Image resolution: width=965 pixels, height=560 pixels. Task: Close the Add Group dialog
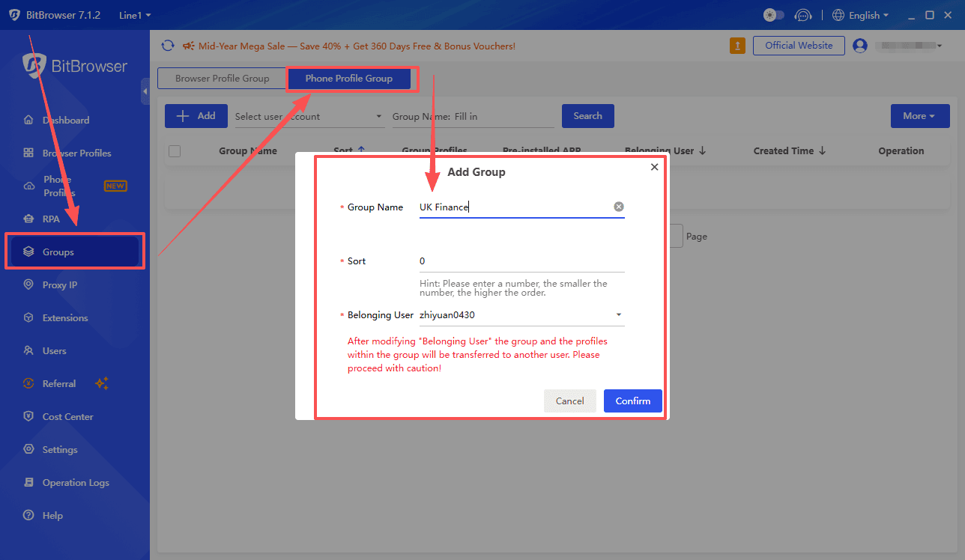654,167
